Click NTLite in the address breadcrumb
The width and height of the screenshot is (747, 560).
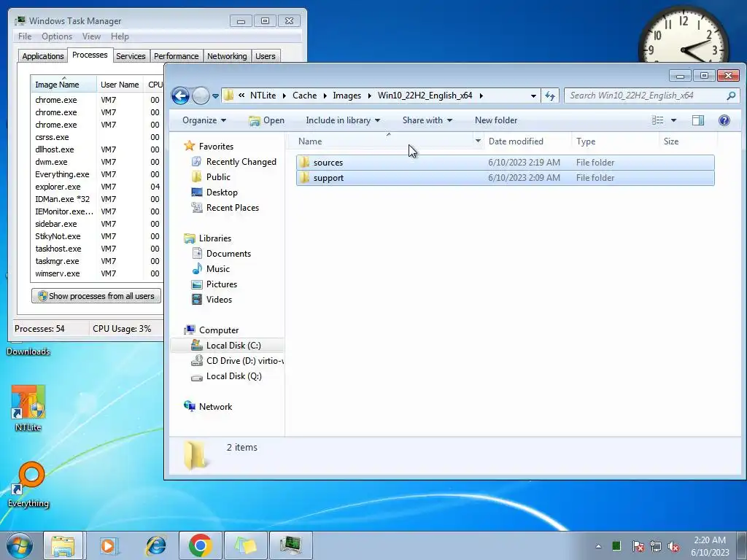click(263, 96)
